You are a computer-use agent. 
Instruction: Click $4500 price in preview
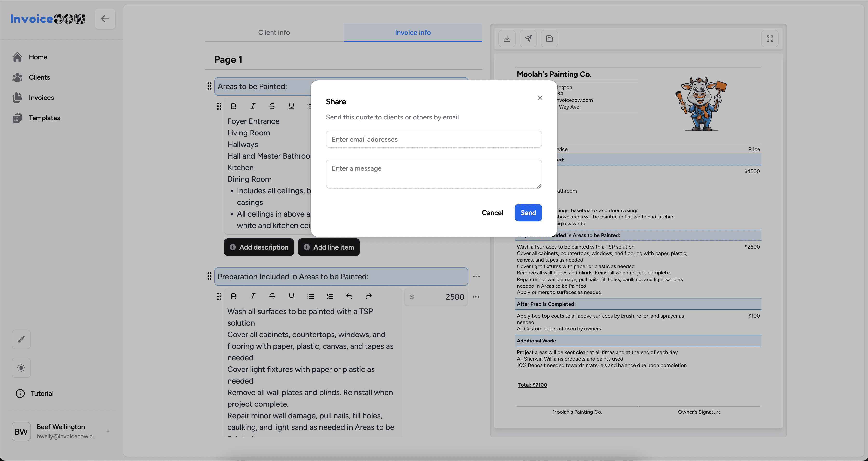(752, 171)
